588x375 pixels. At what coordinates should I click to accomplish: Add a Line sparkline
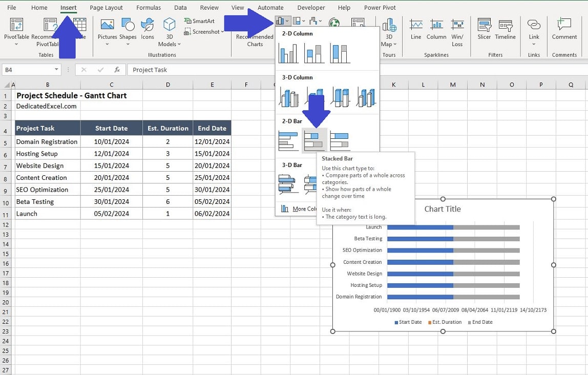[x=416, y=31]
